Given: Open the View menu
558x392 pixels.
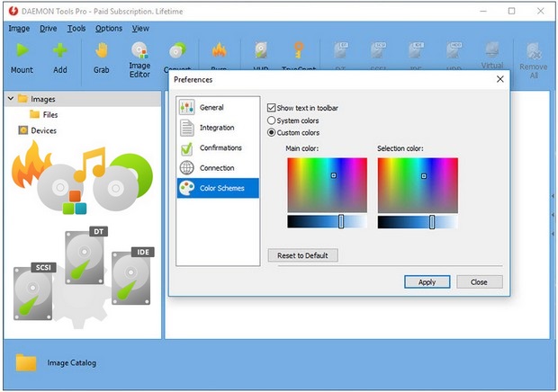Looking at the screenshot, I should [x=140, y=29].
